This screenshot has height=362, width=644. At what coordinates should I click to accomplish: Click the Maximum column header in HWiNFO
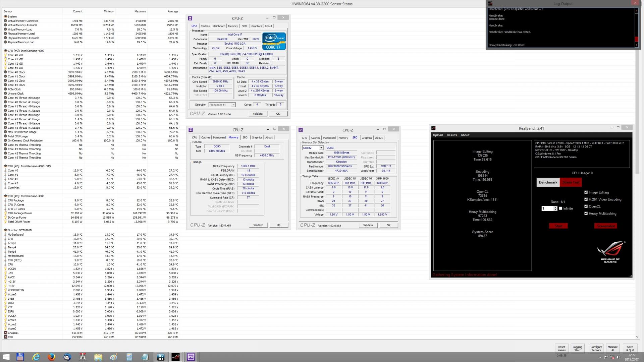pos(140,11)
